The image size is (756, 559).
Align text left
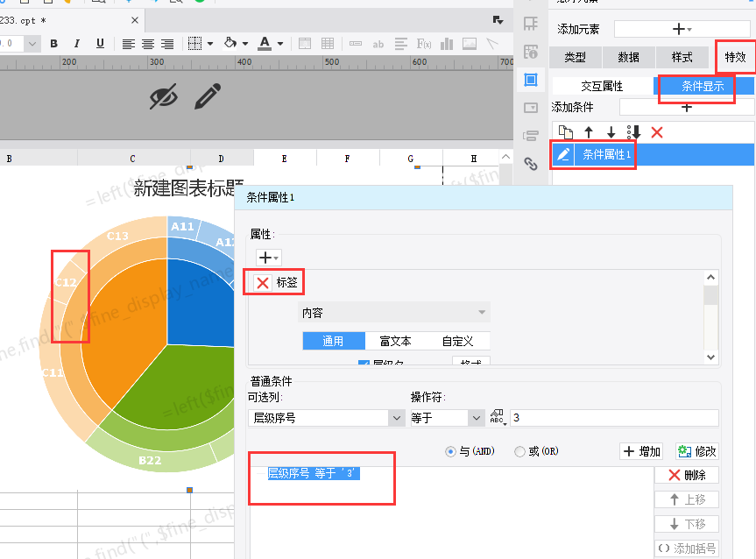tap(128, 45)
